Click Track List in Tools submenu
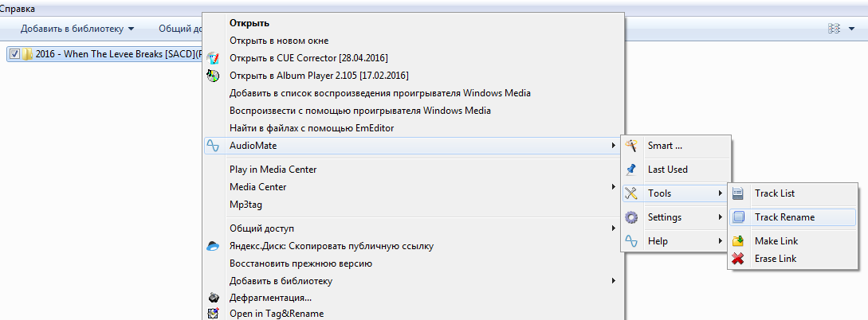 coord(774,193)
